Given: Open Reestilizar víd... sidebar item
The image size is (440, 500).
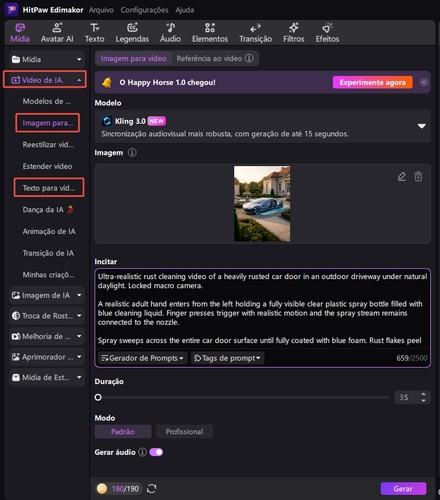Looking at the screenshot, I should click(x=48, y=145).
